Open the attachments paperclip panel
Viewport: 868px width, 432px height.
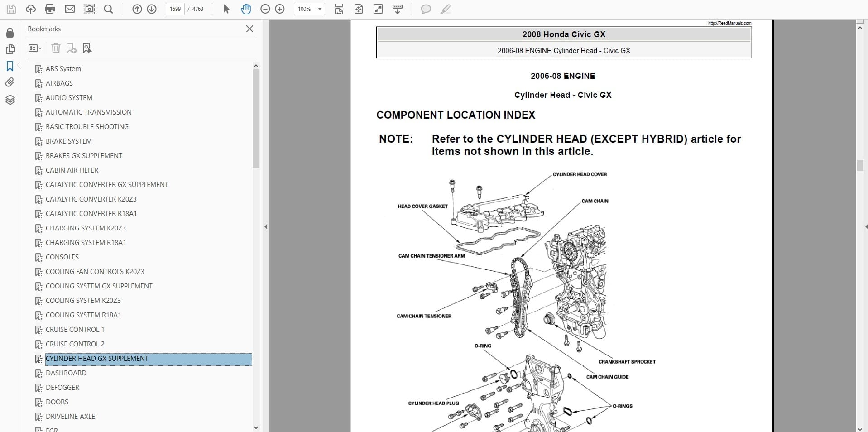click(x=10, y=82)
